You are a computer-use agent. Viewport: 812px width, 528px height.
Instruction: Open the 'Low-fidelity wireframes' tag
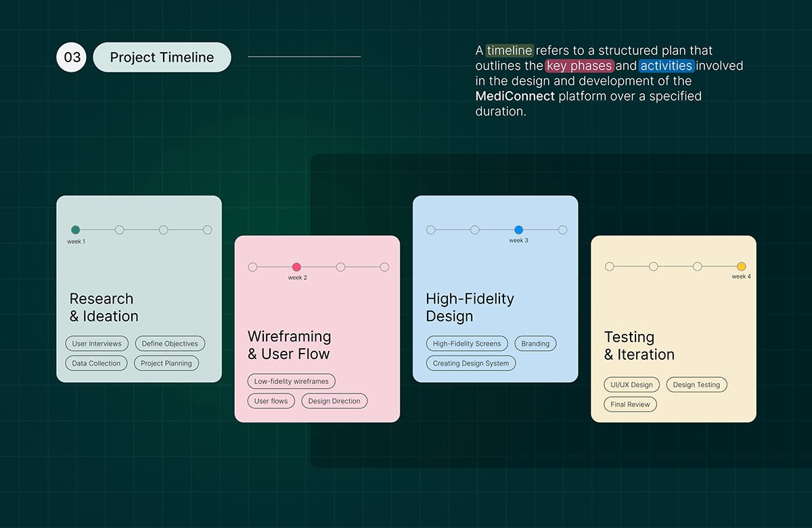click(x=291, y=381)
